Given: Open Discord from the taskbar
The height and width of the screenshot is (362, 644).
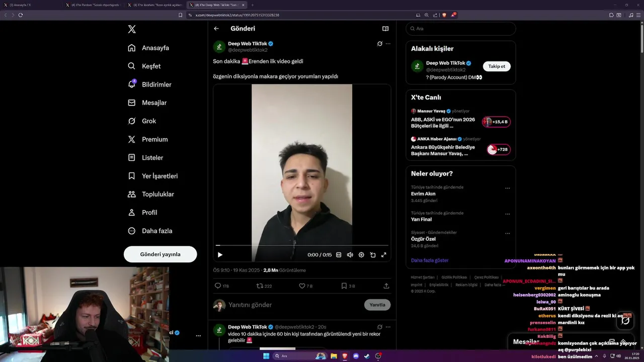Looking at the screenshot, I should (356, 356).
